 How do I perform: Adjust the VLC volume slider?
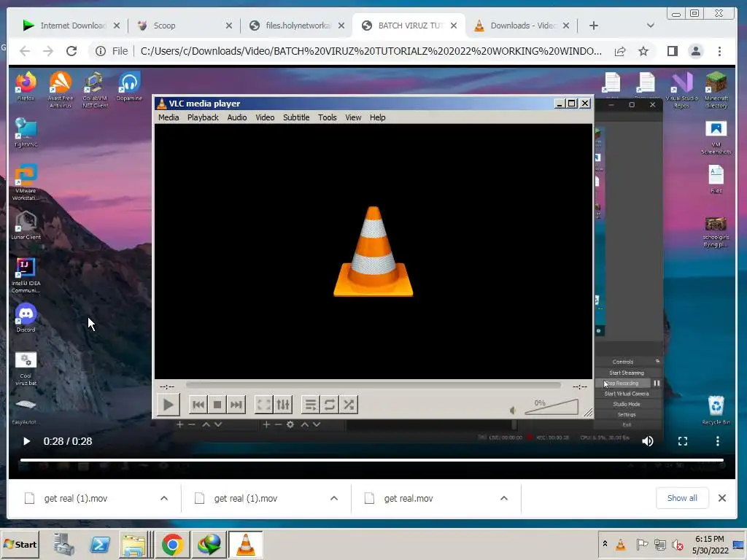[551, 407]
